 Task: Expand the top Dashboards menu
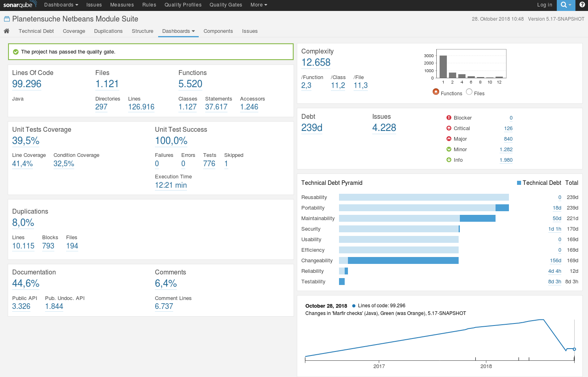(x=61, y=5)
